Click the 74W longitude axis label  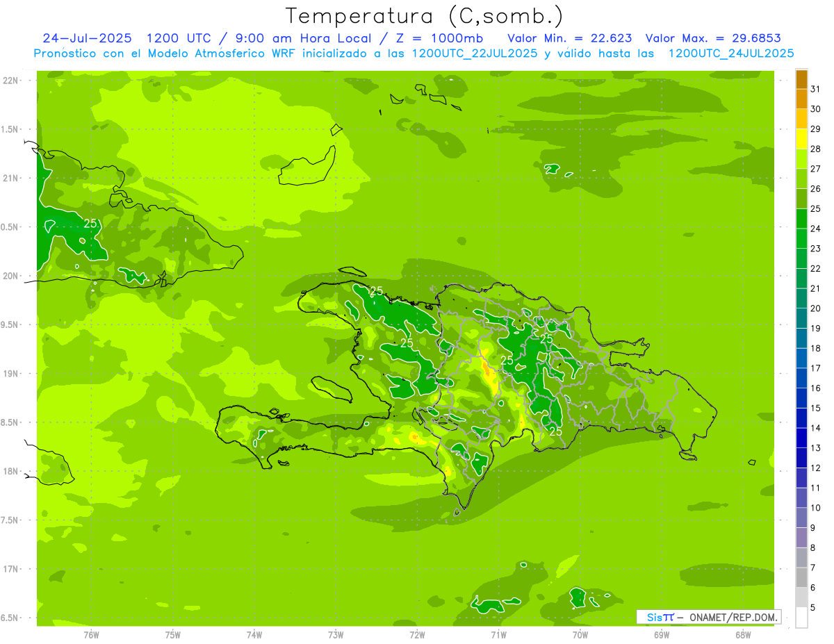tap(254, 635)
